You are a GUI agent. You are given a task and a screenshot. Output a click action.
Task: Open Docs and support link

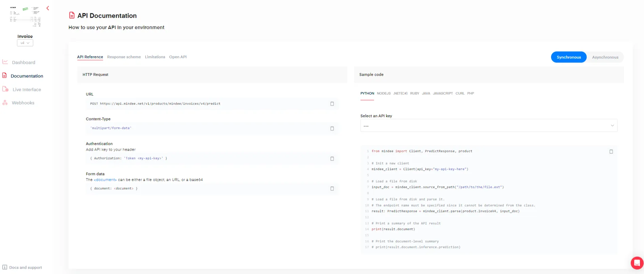click(x=25, y=268)
